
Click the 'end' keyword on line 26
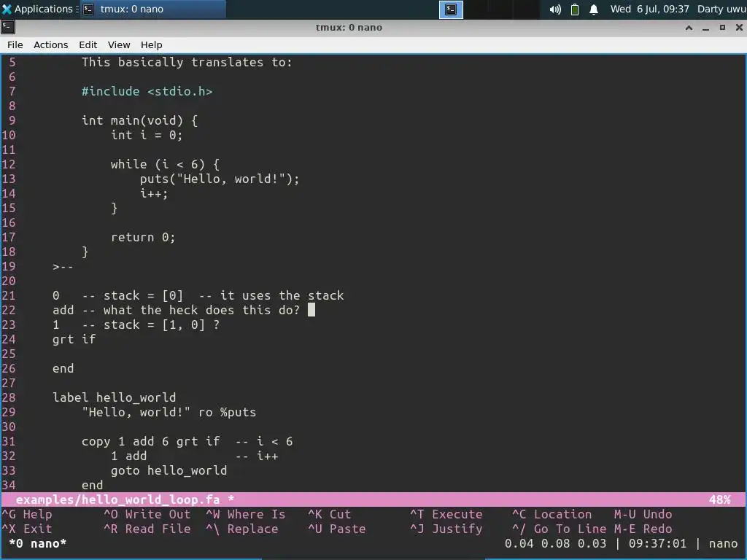pos(63,368)
